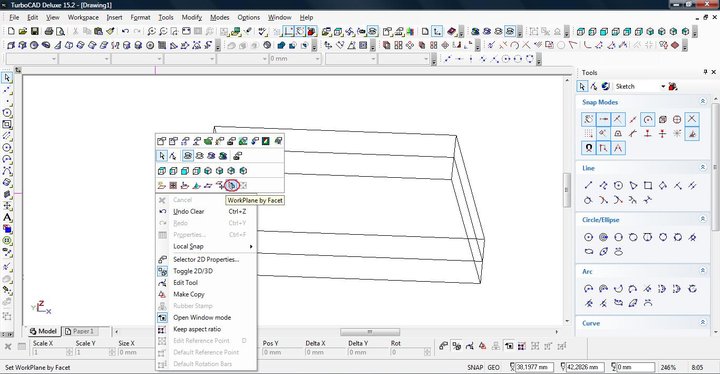Viewport: 720px width, 374px height.
Task: Choose the Ellipse tool in Circle/Ellipse section
Action: pos(589,251)
